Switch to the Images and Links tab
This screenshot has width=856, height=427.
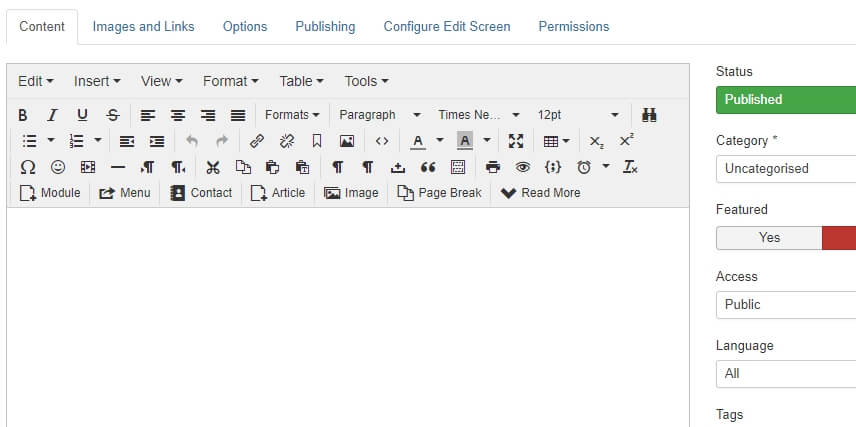click(143, 26)
